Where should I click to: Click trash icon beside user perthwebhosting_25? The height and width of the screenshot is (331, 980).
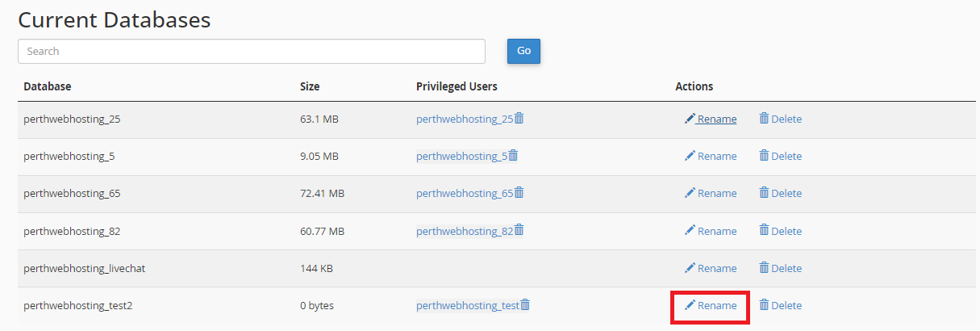click(519, 118)
